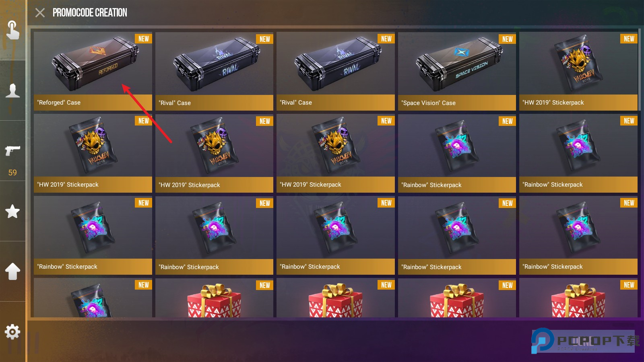Open the pistol weapons sidebar icon
The height and width of the screenshot is (362, 644).
(12, 151)
